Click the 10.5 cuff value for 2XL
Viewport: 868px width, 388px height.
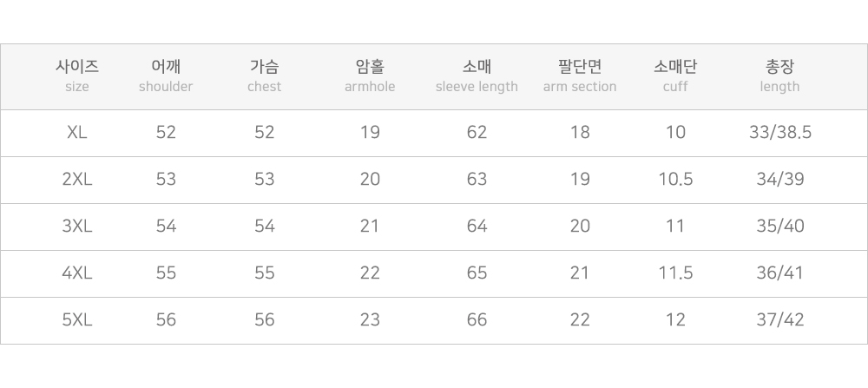(675, 180)
